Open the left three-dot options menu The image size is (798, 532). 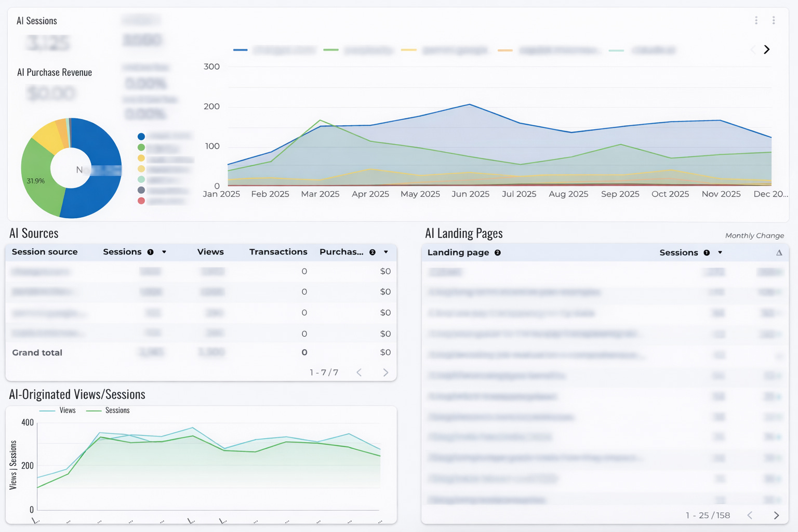(756, 20)
